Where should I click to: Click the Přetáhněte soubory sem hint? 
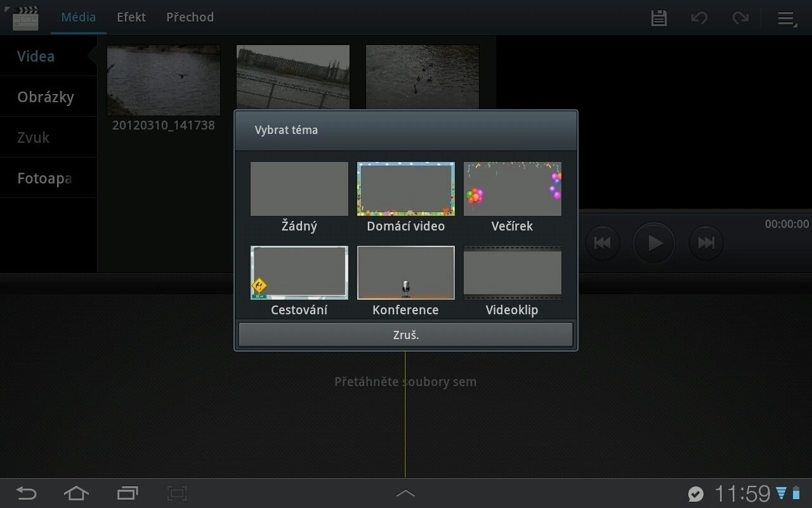[x=405, y=382]
